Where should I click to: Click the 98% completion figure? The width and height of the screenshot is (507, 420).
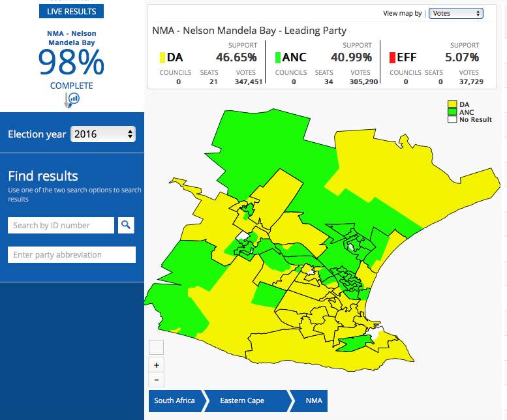tap(71, 63)
